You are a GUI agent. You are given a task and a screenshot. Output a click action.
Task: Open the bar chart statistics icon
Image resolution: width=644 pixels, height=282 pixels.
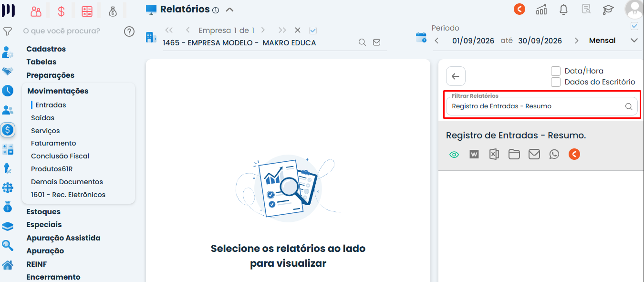click(541, 9)
